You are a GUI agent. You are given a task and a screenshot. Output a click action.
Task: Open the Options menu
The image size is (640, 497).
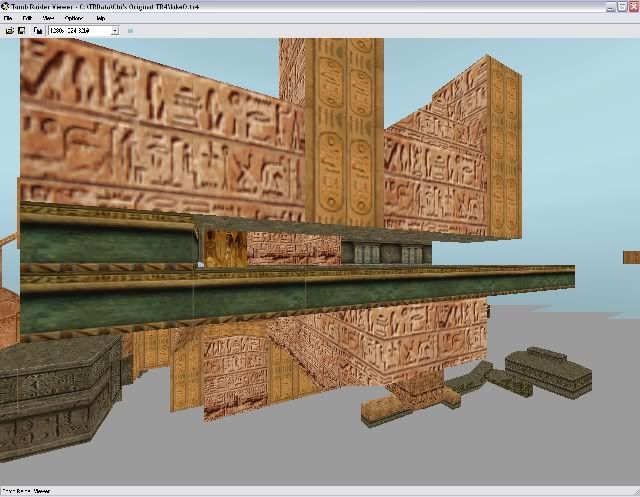click(x=74, y=18)
